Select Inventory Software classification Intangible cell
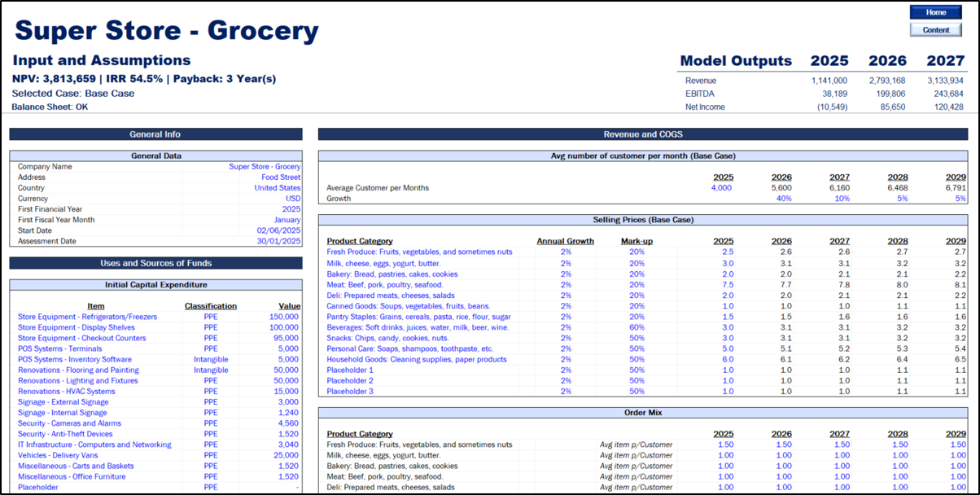This screenshot has width=980, height=495. (x=211, y=359)
